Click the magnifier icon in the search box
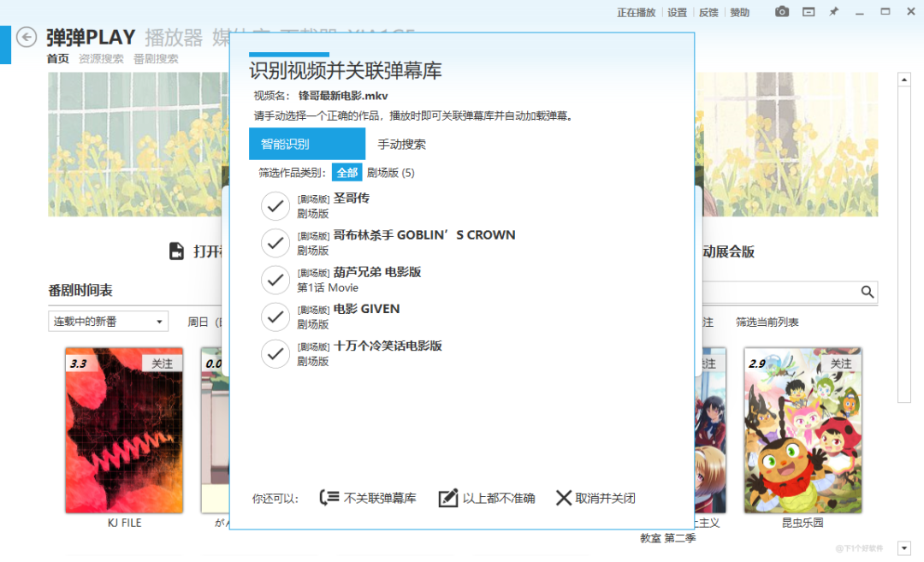Viewport: 924px width, 562px height. click(868, 292)
